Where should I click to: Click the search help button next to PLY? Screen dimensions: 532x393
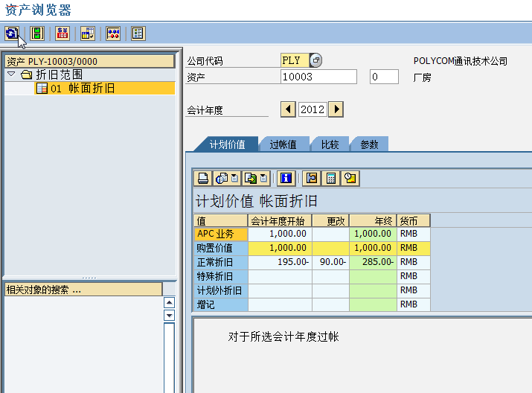point(316,60)
